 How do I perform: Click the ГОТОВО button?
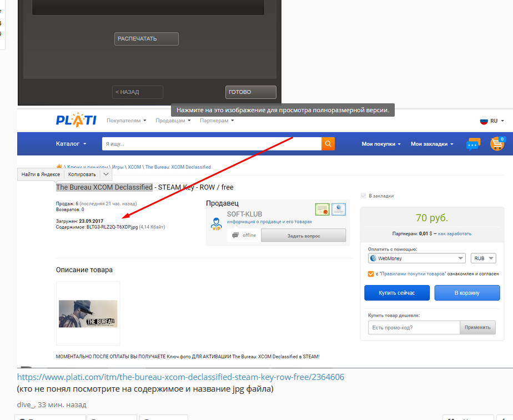click(x=250, y=92)
